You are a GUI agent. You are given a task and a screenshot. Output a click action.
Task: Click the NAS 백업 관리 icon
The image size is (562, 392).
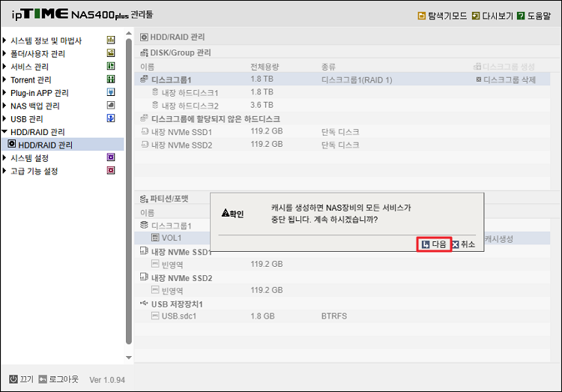click(x=111, y=106)
